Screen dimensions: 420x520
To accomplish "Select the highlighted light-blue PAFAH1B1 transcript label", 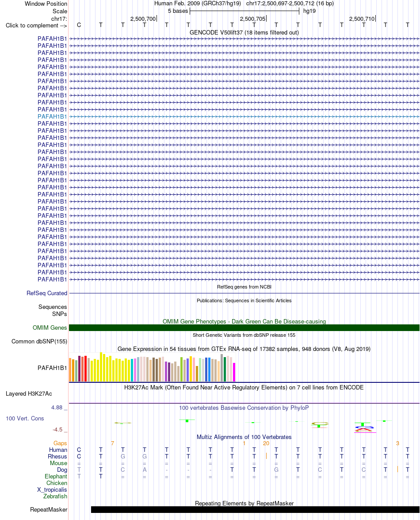I will click(x=52, y=116).
